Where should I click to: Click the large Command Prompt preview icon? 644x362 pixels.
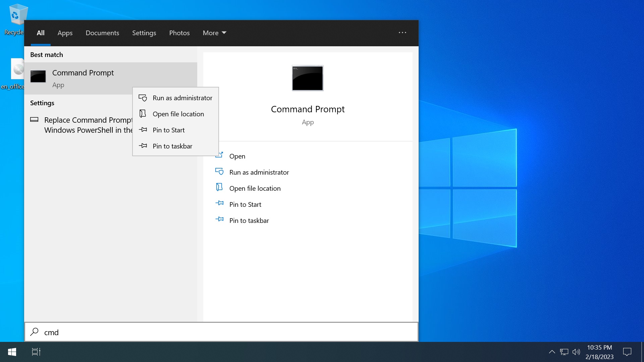coord(308,78)
